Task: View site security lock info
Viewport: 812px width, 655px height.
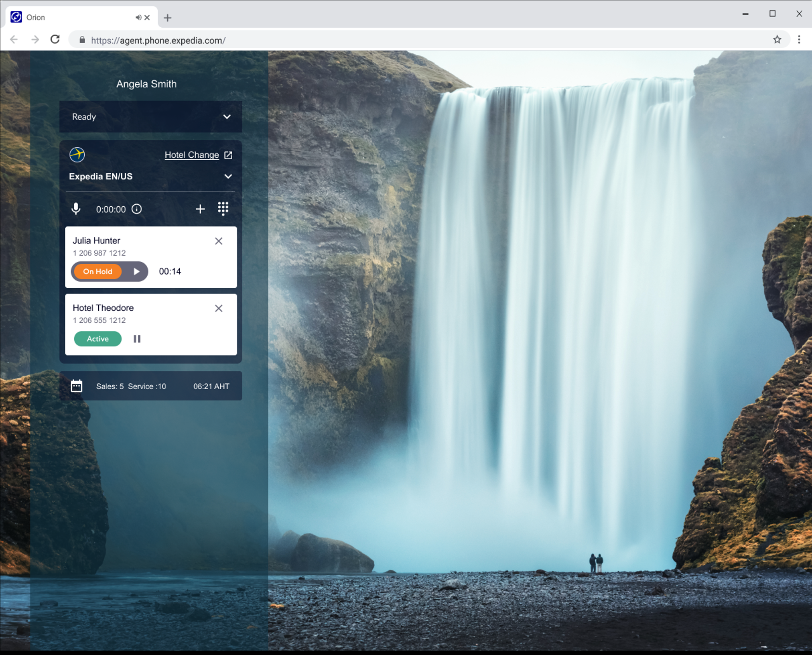Action: [x=82, y=40]
